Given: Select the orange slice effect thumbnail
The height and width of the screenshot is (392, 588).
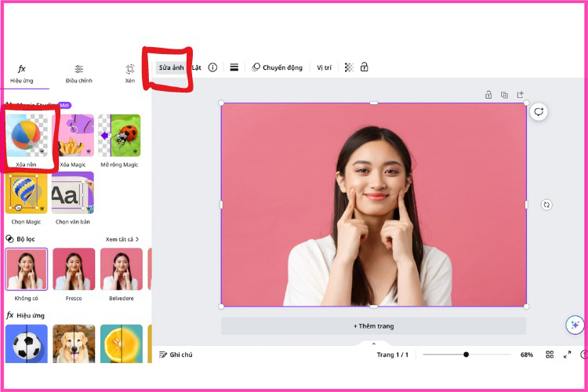Looking at the screenshot, I should coord(122,343).
